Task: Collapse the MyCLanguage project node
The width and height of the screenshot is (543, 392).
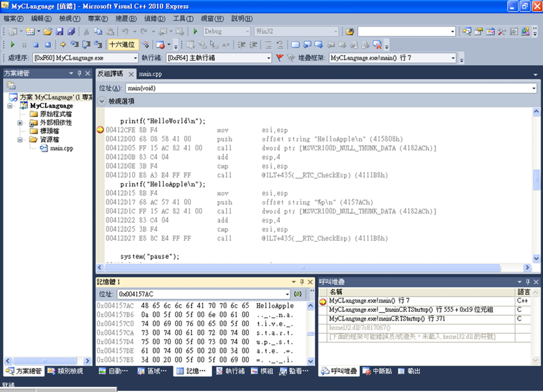Action: (x=10, y=106)
